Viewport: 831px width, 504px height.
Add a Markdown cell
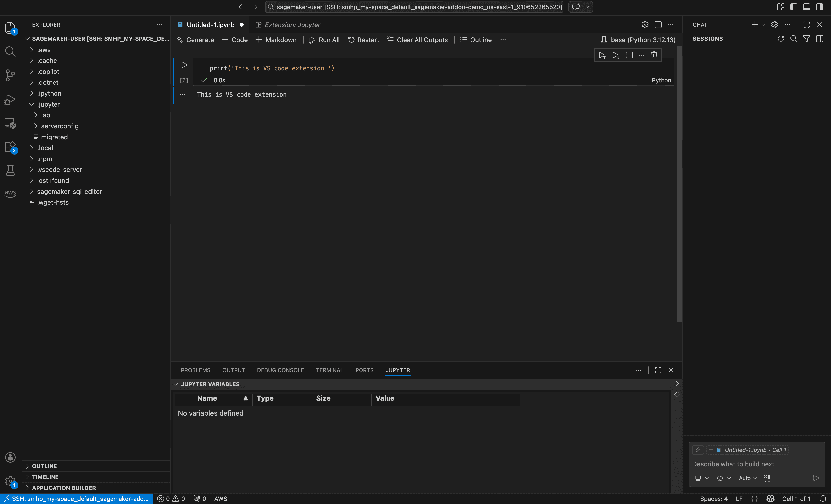[x=276, y=40]
